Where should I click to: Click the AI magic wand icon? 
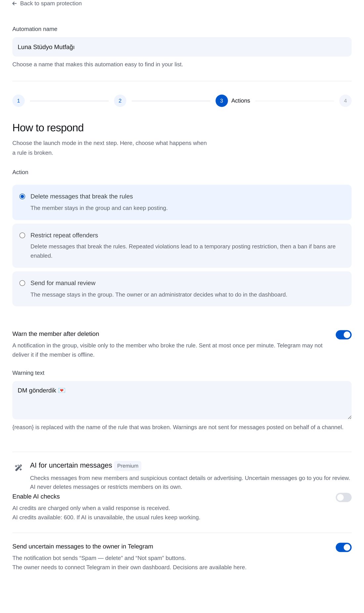tap(19, 467)
